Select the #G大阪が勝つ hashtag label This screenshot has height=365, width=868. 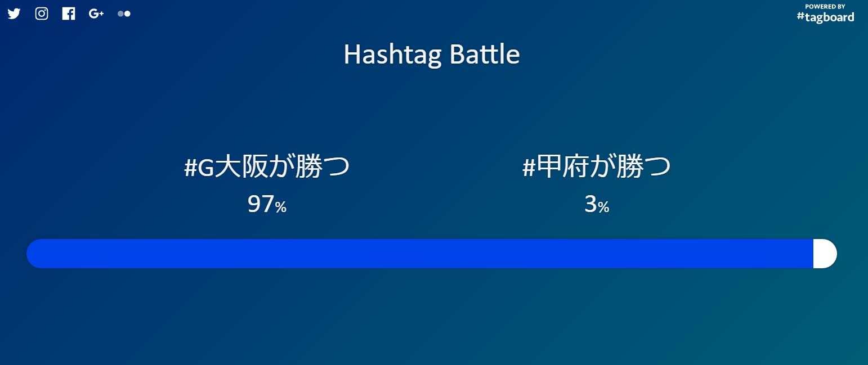click(x=267, y=168)
